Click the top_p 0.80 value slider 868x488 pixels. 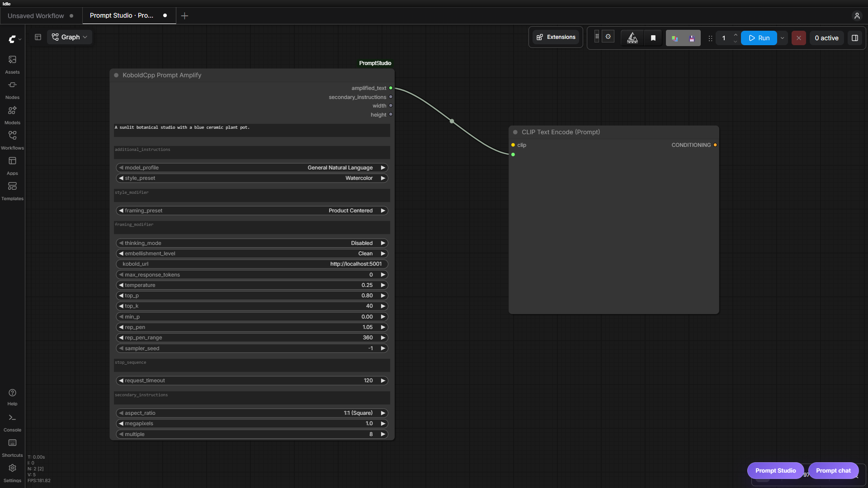252,296
